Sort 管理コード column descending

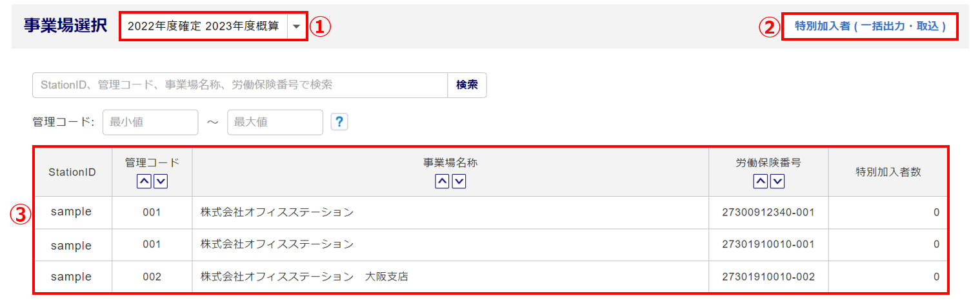coord(160,182)
